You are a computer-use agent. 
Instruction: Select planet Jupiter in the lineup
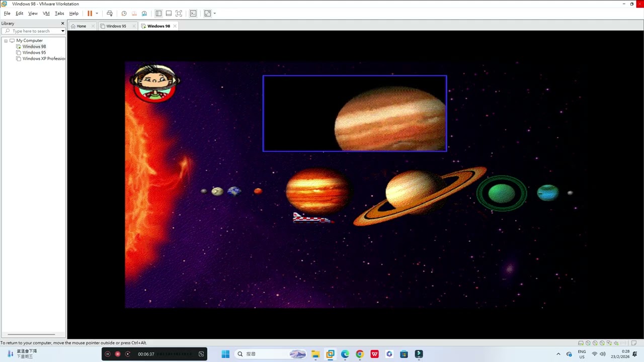click(317, 191)
